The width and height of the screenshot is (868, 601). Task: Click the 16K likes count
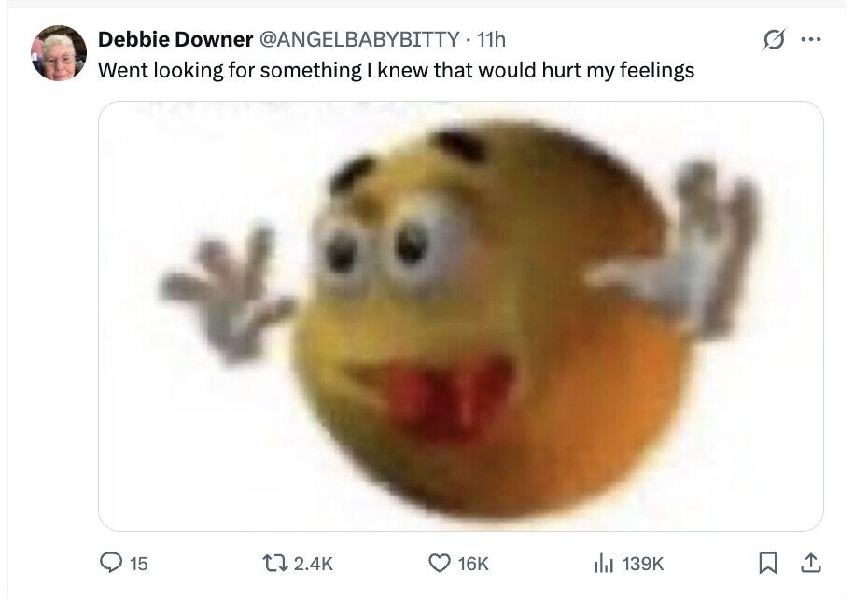tap(473, 564)
